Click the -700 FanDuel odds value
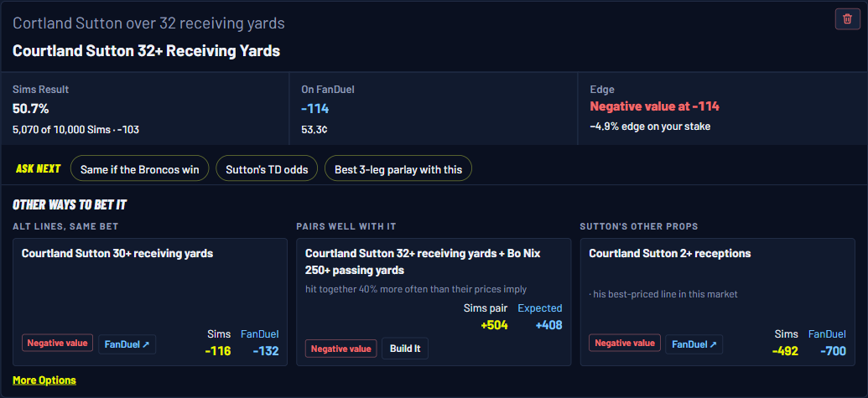 point(833,351)
